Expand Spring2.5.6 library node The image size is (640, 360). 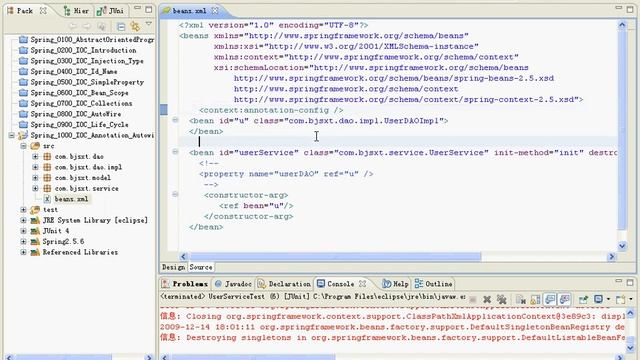click(23, 241)
